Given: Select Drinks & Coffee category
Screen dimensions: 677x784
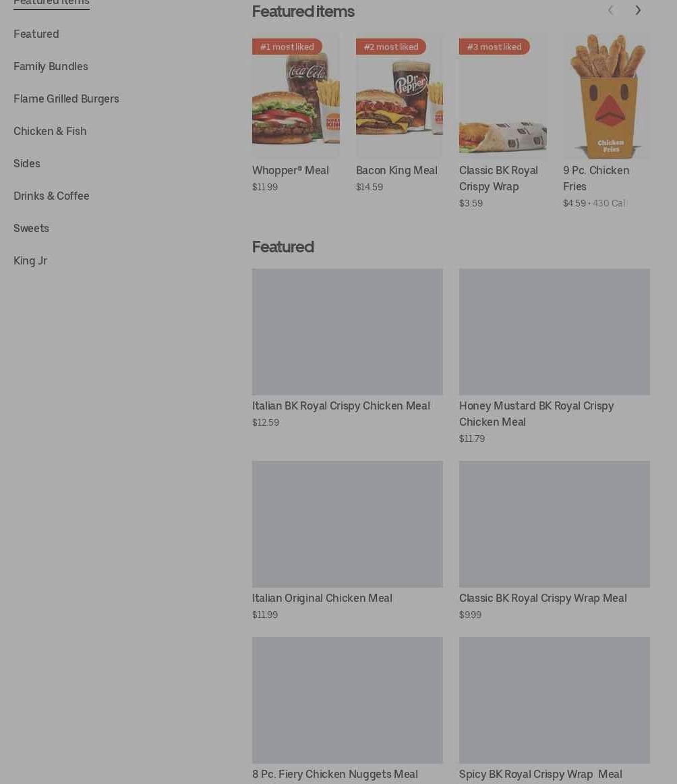Looking at the screenshot, I should (x=51, y=196).
